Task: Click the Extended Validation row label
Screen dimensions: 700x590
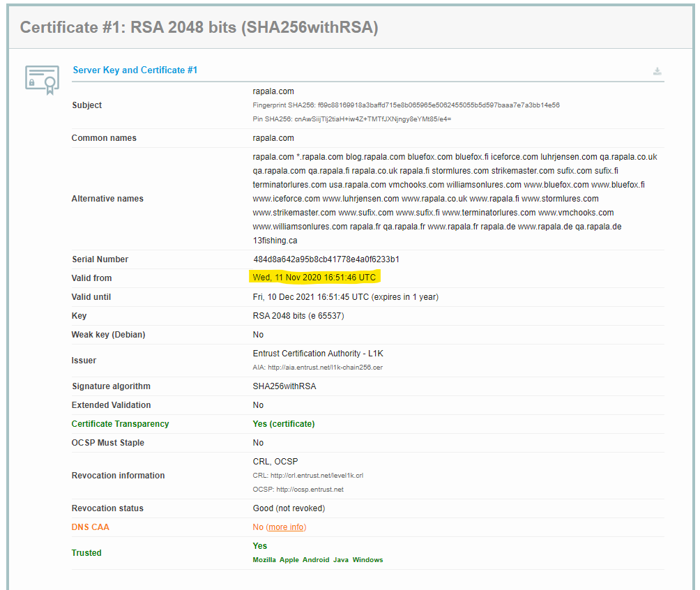Action: pyautogui.click(x=111, y=405)
